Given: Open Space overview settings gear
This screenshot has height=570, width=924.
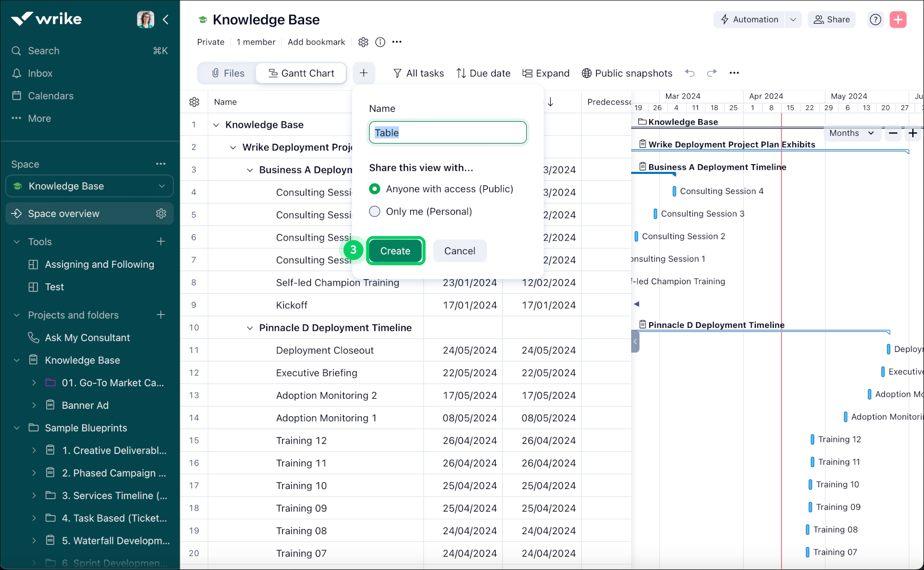Looking at the screenshot, I should [x=162, y=213].
